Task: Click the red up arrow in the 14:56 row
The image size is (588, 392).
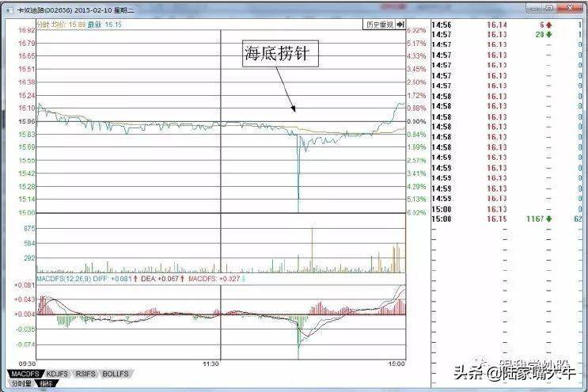Action: [x=548, y=25]
